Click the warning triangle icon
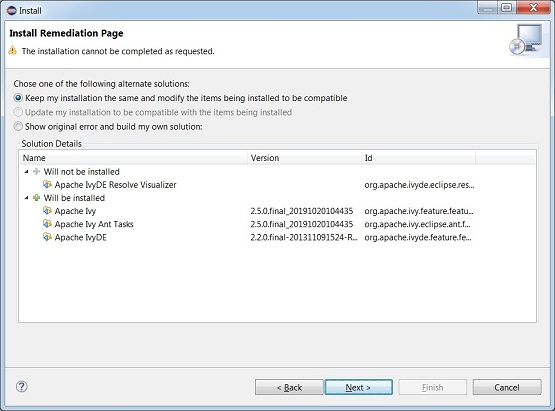The height and width of the screenshot is (411, 555). 13,50
